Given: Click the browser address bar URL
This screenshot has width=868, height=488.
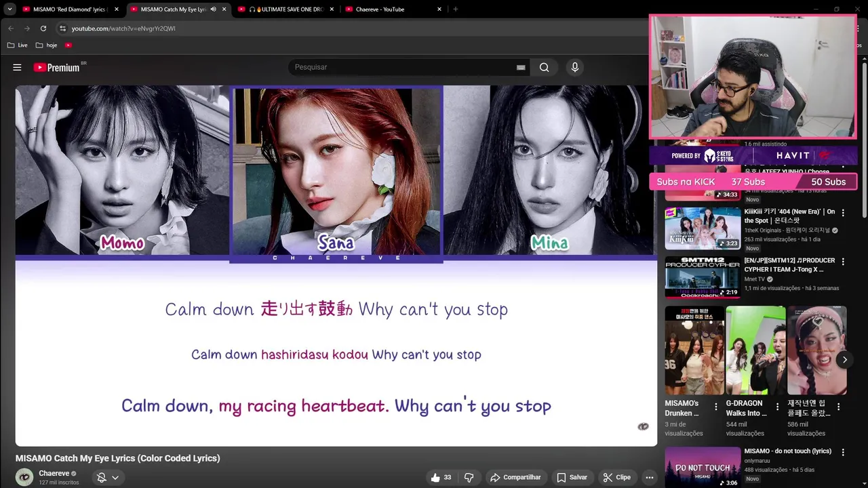Looking at the screenshot, I should 123,28.
